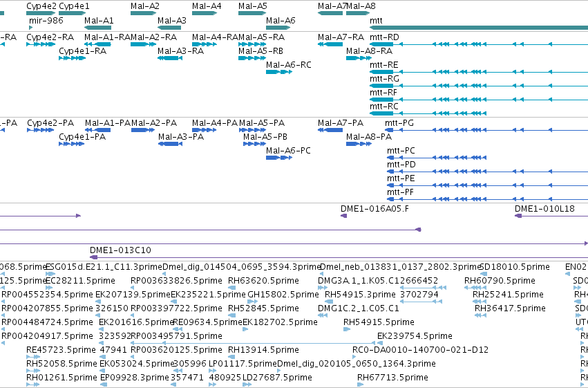588x388 pixels.
Task: Select the Mal-A6-PC protein label
Action: 288,151
